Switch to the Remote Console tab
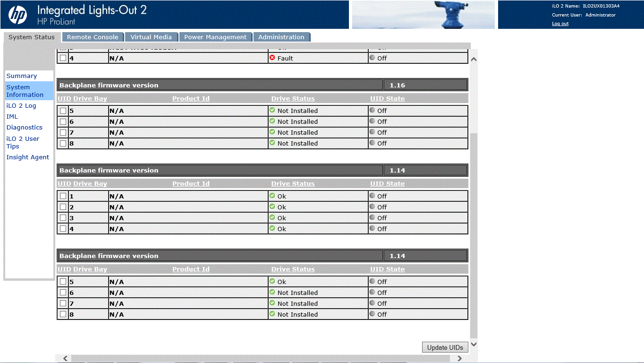The image size is (644, 363). click(93, 37)
